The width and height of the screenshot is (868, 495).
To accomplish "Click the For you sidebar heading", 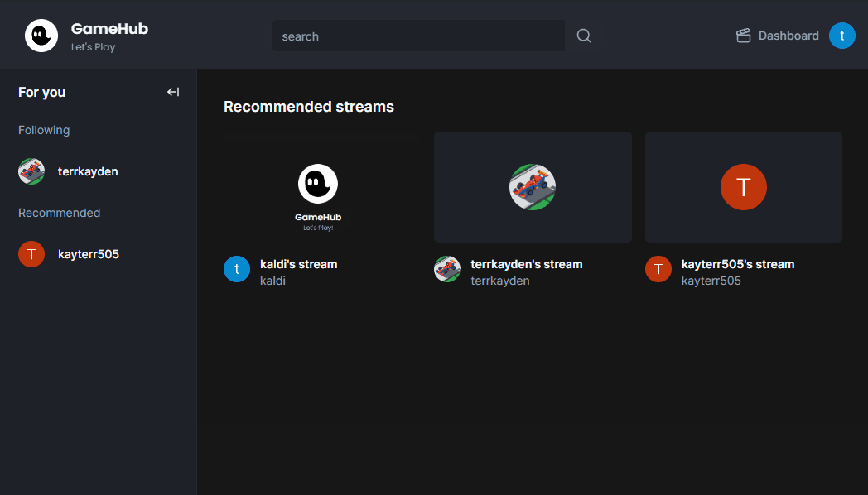I will pyautogui.click(x=42, y=92).
